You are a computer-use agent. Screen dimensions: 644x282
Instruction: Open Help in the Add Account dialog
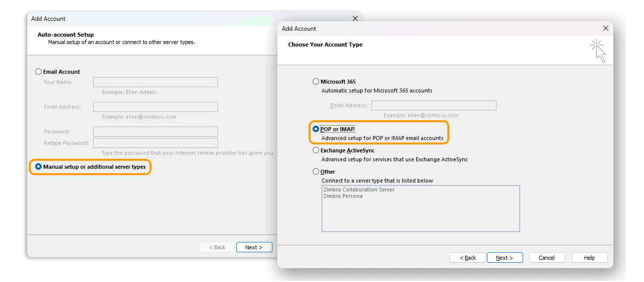click(x=590, y=258)
